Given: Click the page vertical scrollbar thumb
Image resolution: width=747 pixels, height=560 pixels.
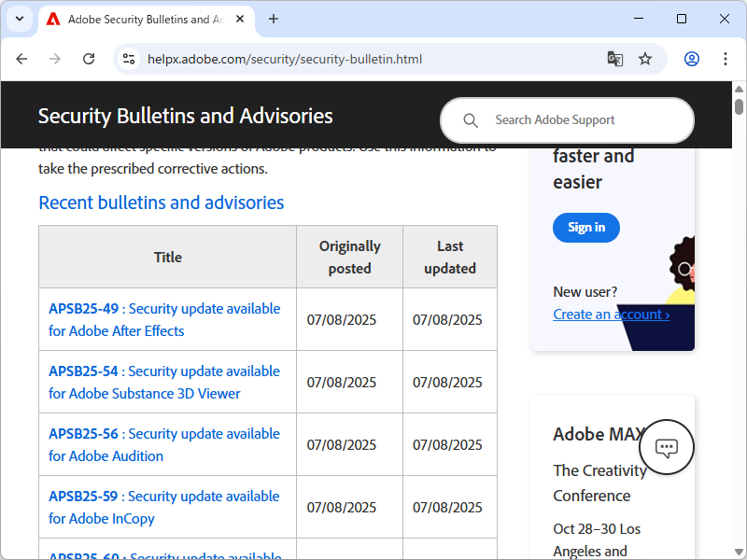Looking at the screenshot, I should tap(739, 105).
